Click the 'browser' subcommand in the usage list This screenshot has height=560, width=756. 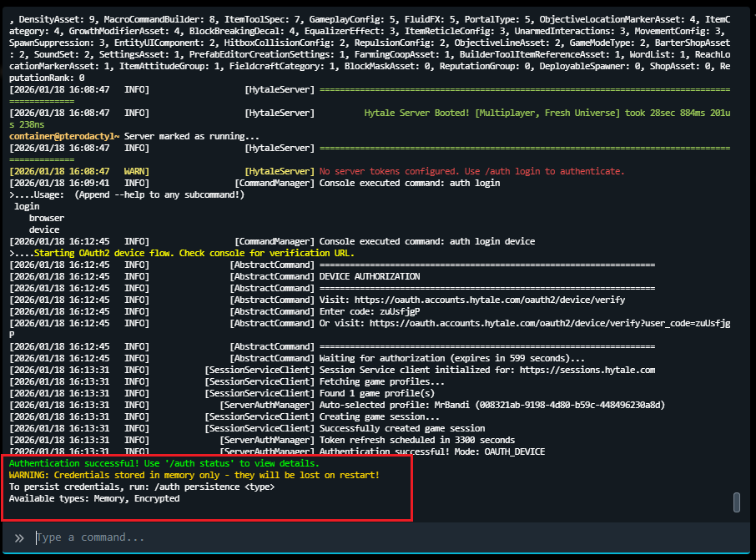tap(47, 218)
